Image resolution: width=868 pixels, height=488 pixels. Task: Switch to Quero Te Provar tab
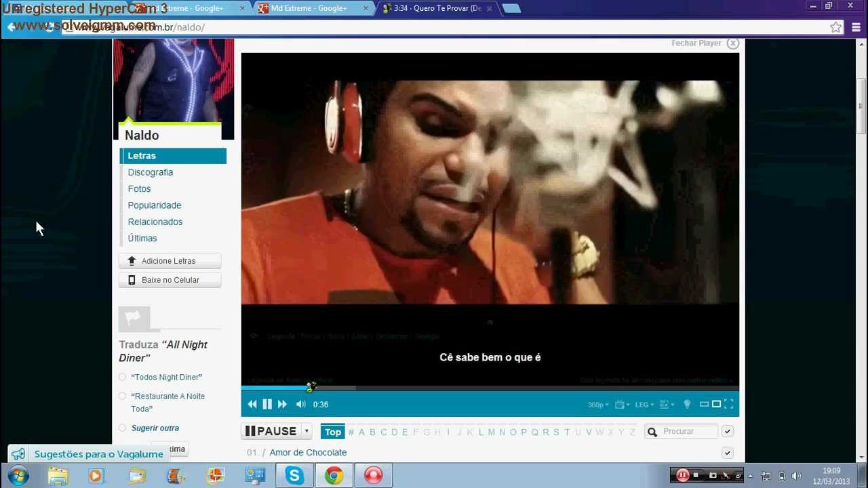(437, 8)
